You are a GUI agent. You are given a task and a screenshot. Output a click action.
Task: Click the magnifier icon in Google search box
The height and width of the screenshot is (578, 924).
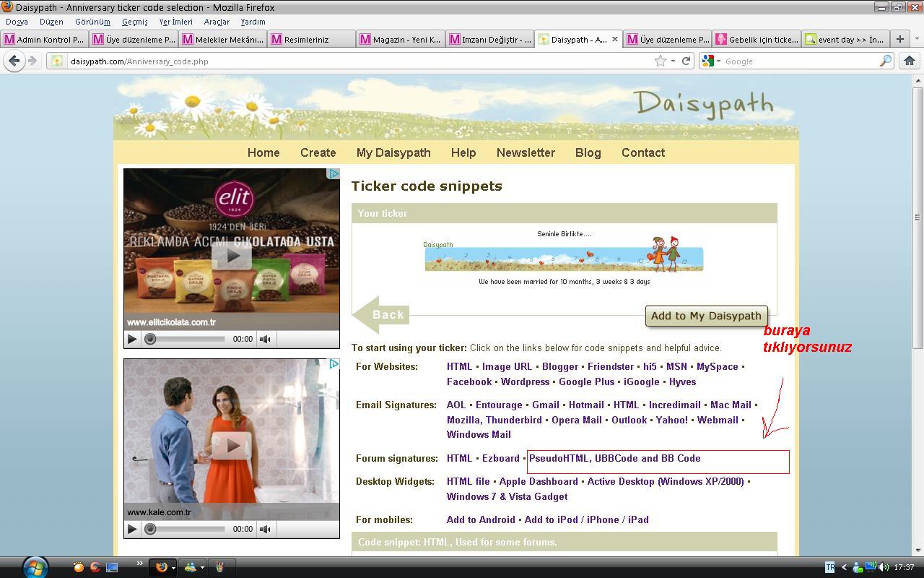click(x=885, y=61)
